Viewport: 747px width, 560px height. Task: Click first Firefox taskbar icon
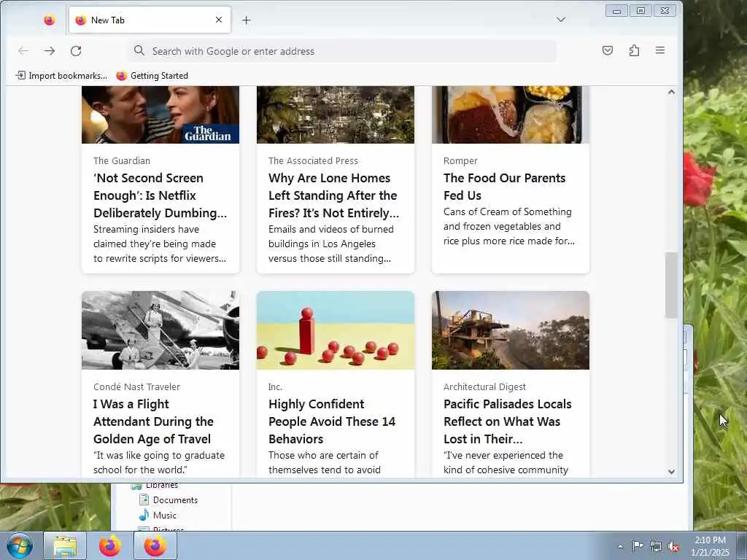point(110,545)
